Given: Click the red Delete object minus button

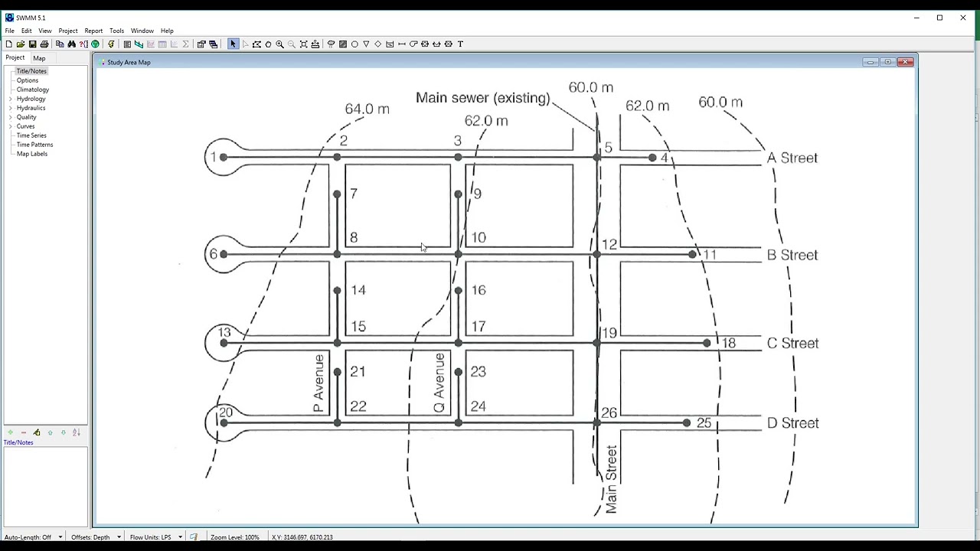Looking at the screenshot, I should click(24, 432).
